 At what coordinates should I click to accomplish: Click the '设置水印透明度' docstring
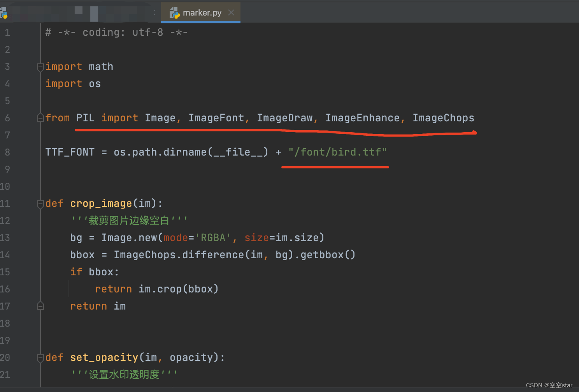click(x=125, y=374)
